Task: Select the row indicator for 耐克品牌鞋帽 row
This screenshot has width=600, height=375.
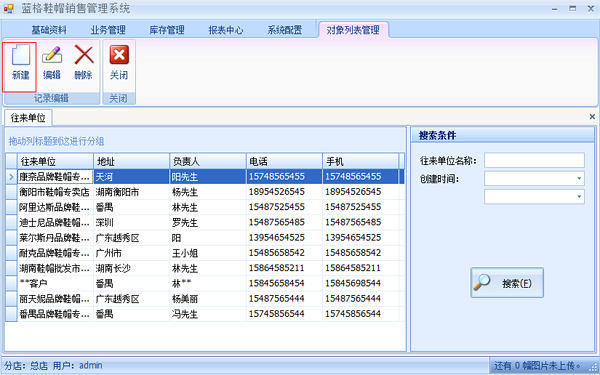Action: [x=11, y=253]
